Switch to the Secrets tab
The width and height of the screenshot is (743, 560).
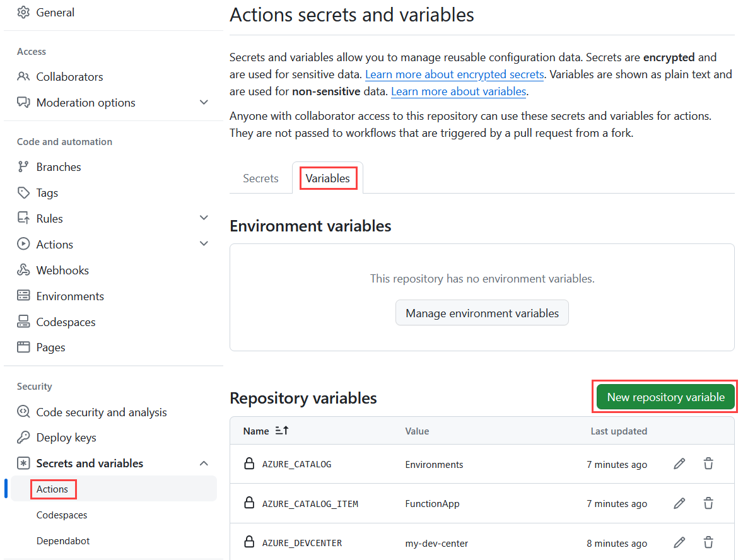(x=260, y=178)
